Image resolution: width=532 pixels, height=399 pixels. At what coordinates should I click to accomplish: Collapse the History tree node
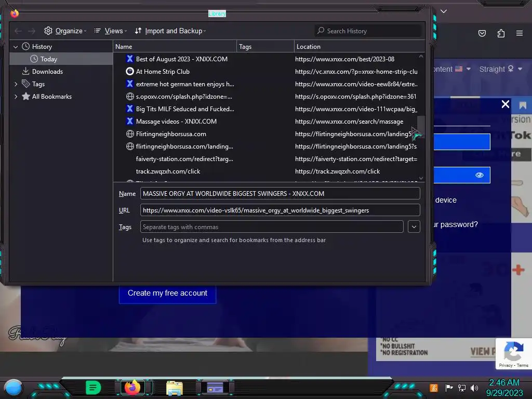[16, 47]
